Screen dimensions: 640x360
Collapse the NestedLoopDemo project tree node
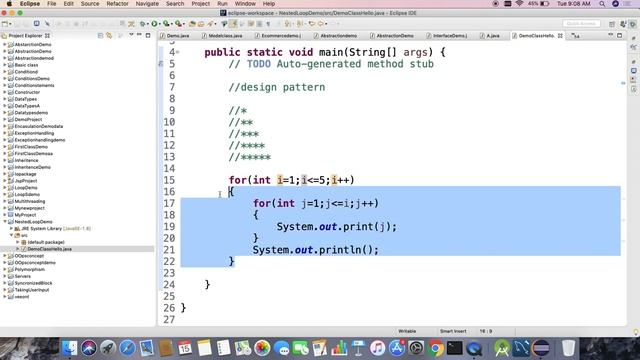pos(5,222)
